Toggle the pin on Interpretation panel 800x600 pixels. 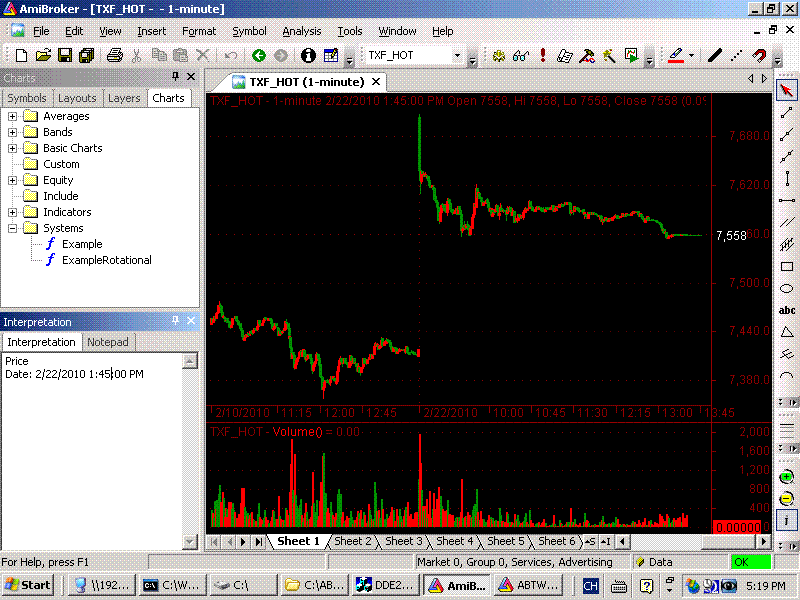pos(176,320)
